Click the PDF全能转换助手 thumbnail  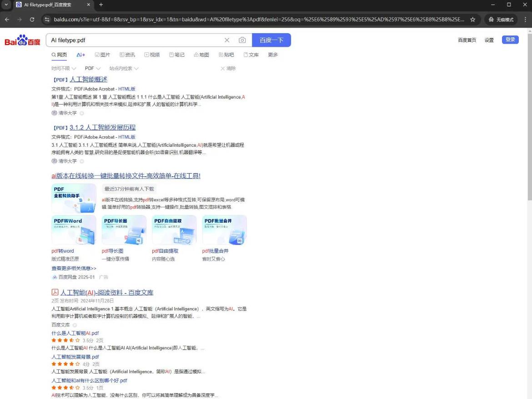tap(74, 198)
